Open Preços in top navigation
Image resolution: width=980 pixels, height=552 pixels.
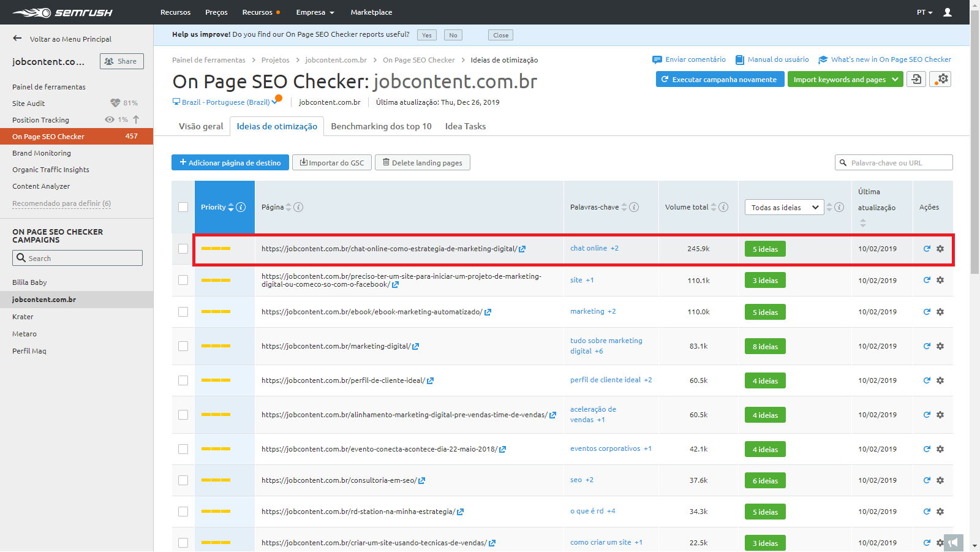pyautogui.click(x=216, y=12)
